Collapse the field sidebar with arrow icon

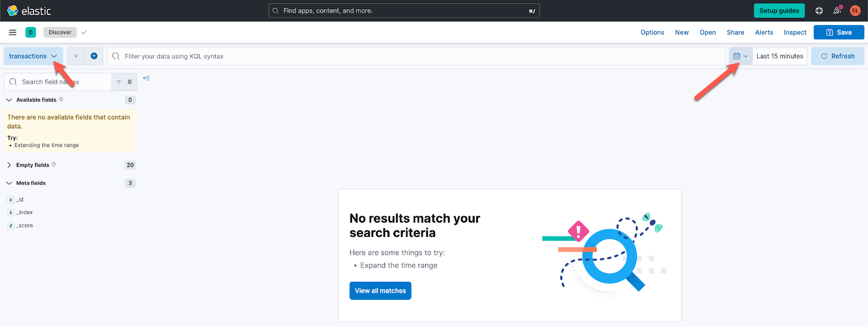(146, 78)
